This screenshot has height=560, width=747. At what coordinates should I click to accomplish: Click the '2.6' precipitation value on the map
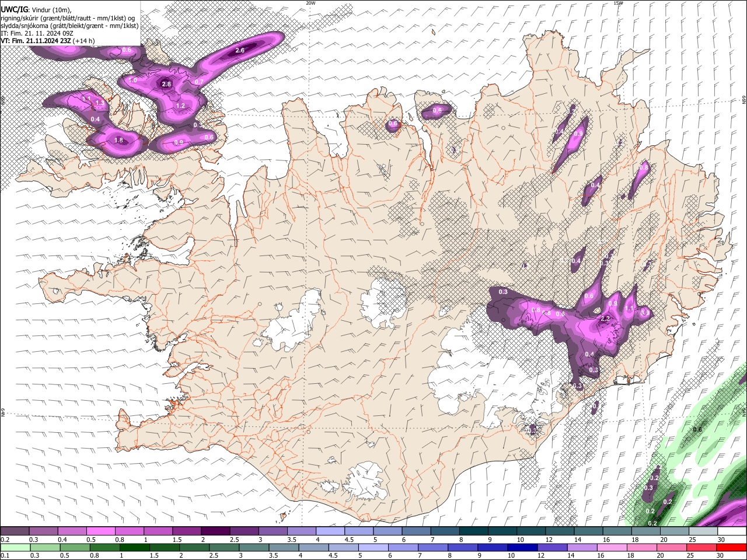click(240, 51)
